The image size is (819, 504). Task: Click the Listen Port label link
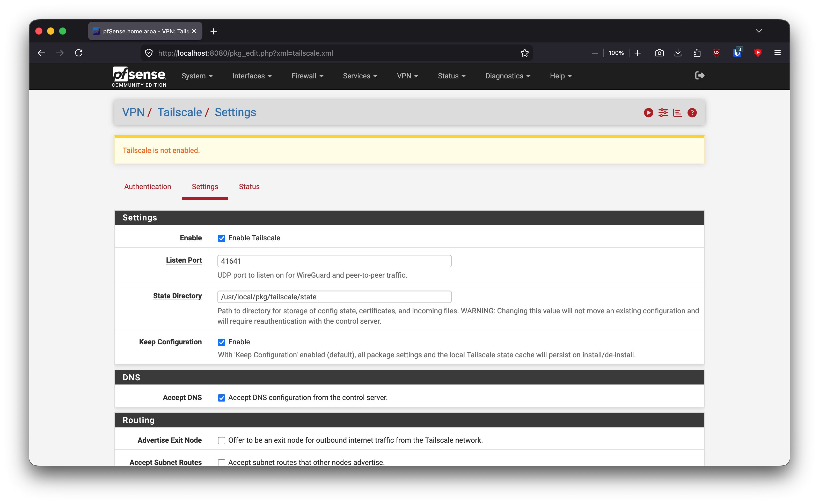pyautogui.click(x=184, y=260)
